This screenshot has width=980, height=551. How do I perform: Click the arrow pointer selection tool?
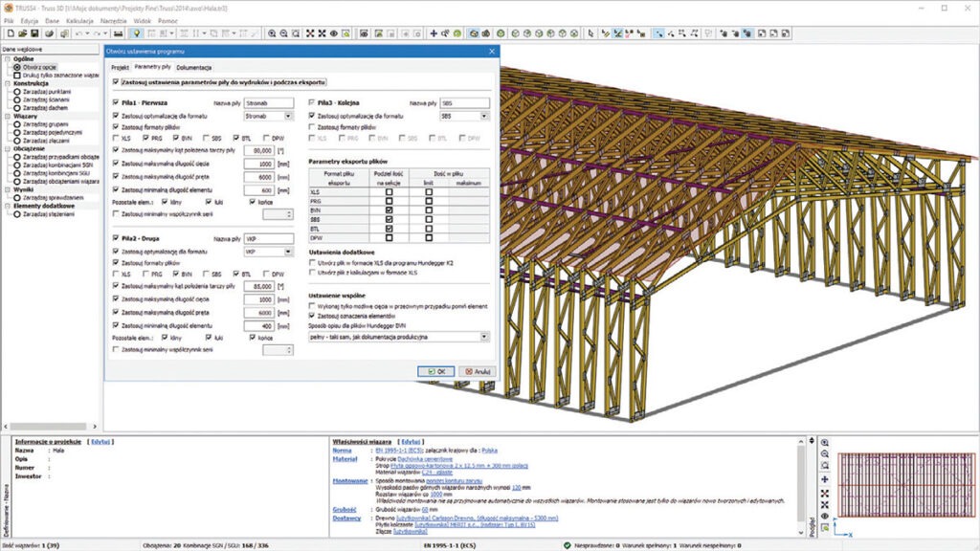pos(590,33)
